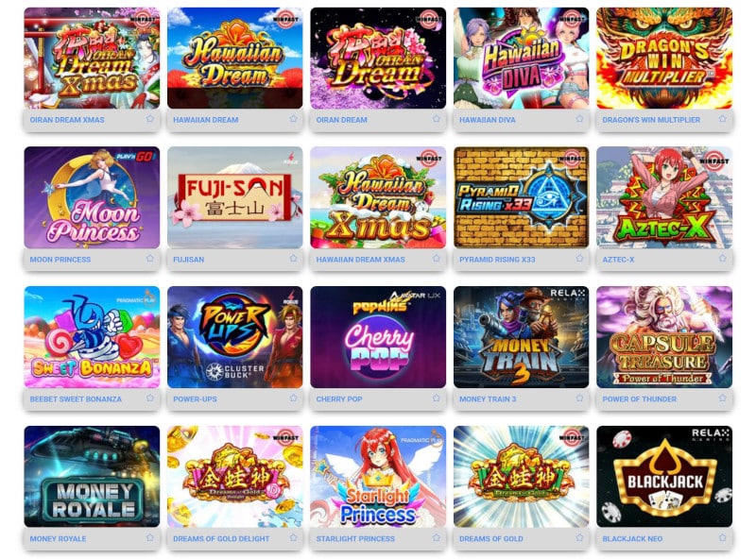Open the Hawaiian Dream Xmas title link
The image size is (756, 559).
pos(360,260)
